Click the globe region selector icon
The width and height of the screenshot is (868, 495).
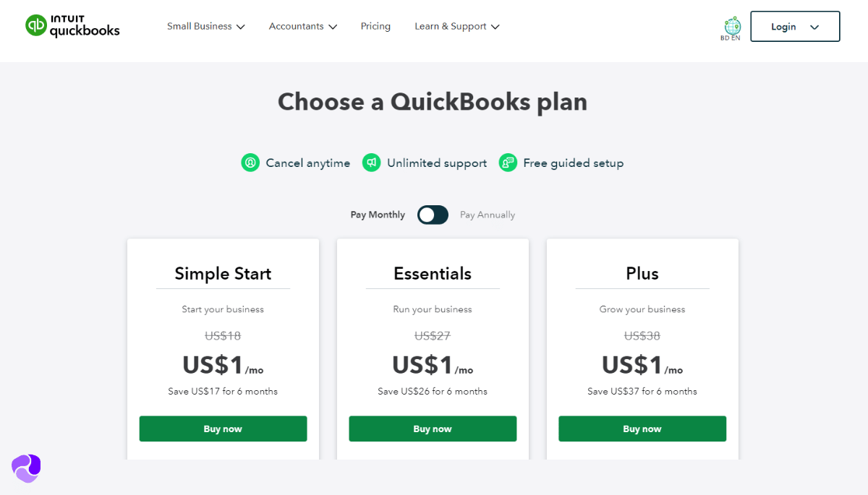point(732,26)
